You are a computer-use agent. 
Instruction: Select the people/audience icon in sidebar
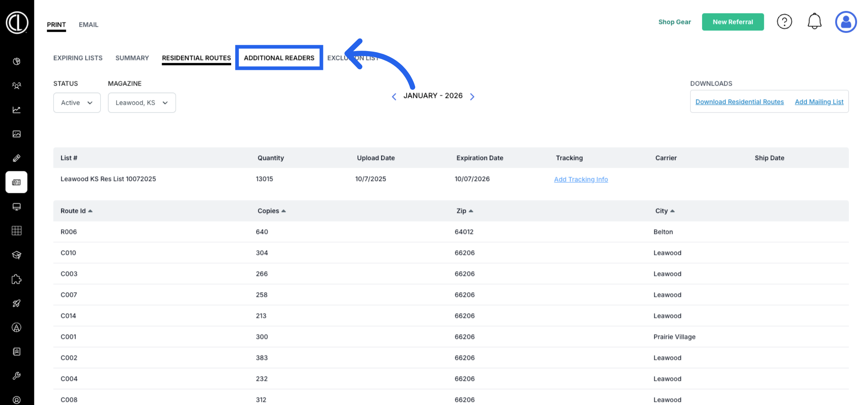[17, 86]
